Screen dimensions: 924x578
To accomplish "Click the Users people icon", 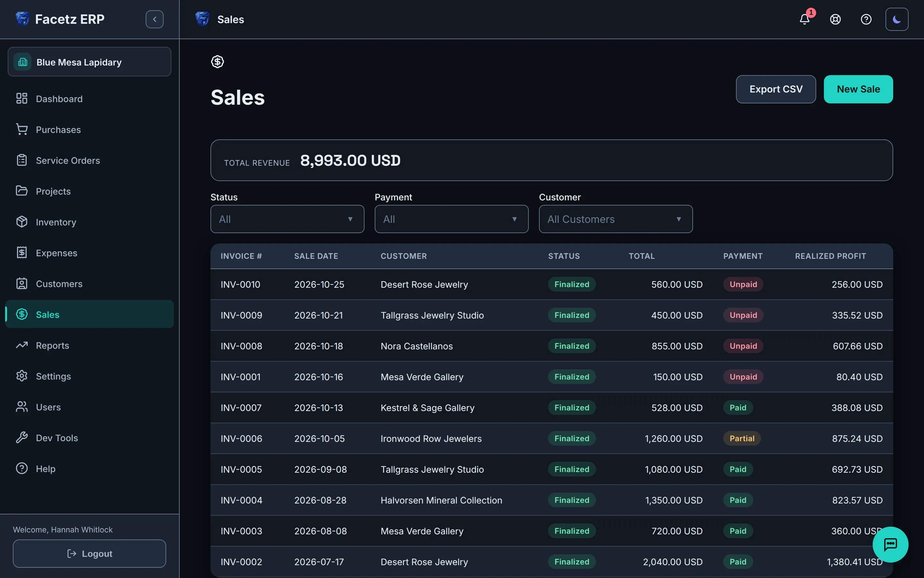I will pos(22,407).
